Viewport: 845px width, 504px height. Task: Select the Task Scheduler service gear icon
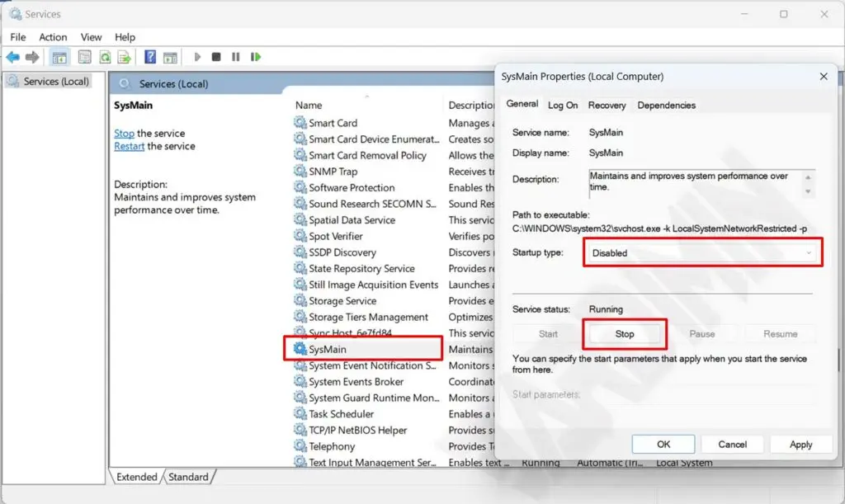300,413
